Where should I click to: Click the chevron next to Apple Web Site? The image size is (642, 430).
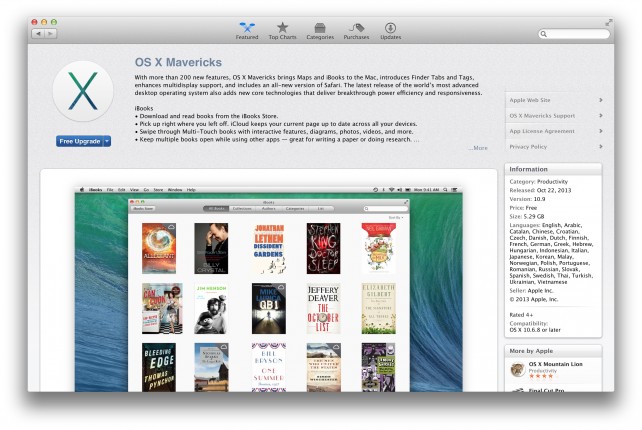pyautogui.click(x=601, y=100)
